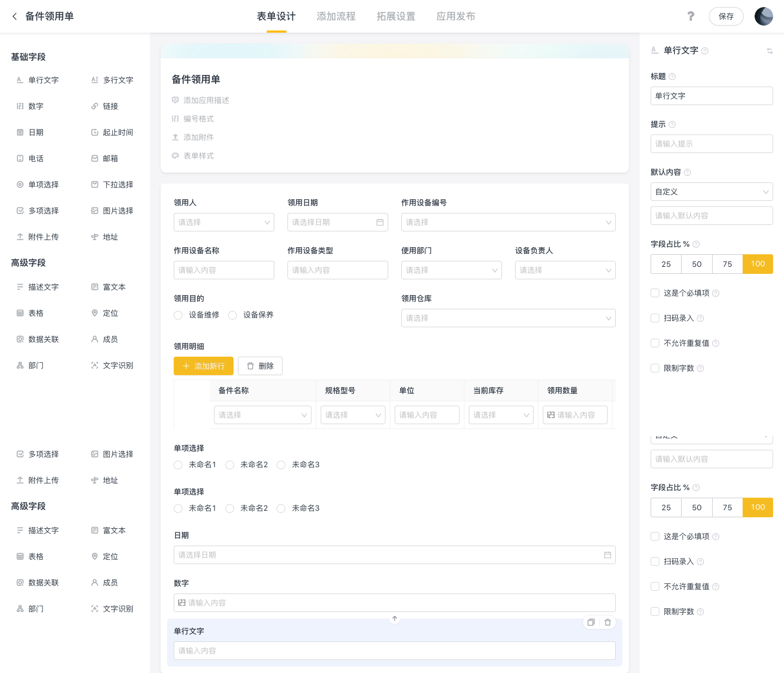Click the 添加附件 upload icon in form header

[x=175, y=137]
